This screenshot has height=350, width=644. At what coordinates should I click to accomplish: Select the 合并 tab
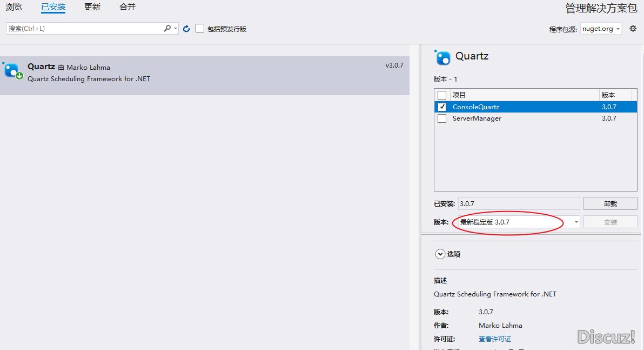pos(128,7)
